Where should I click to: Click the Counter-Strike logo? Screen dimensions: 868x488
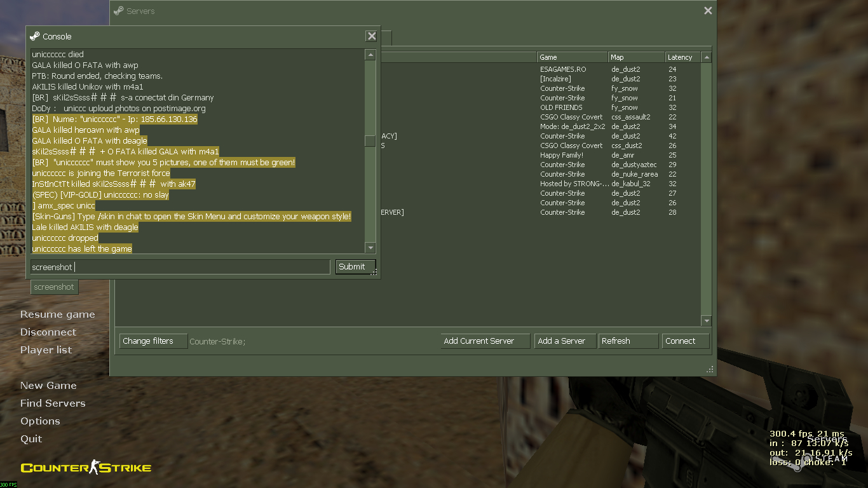[86, 468]
